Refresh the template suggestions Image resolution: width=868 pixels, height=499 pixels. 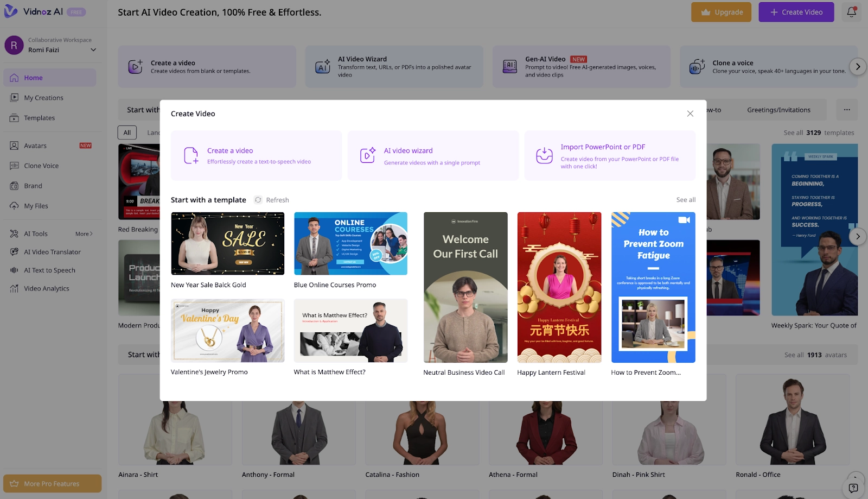pos(271,200)
